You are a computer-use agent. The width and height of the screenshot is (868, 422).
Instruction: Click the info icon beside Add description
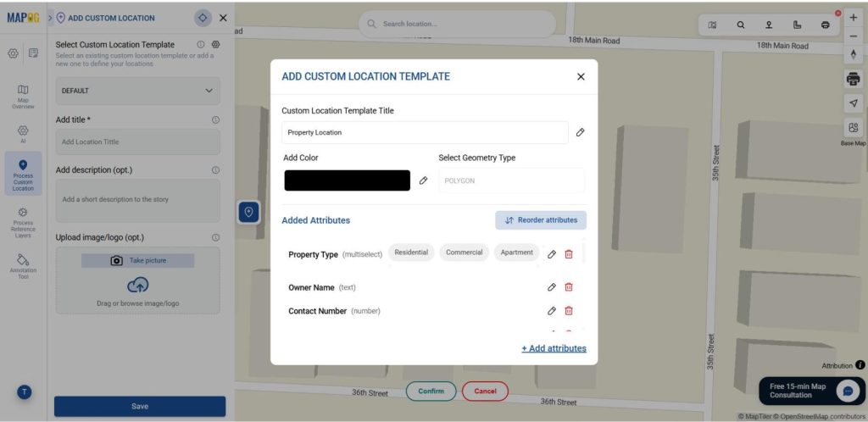click(215, 170)
